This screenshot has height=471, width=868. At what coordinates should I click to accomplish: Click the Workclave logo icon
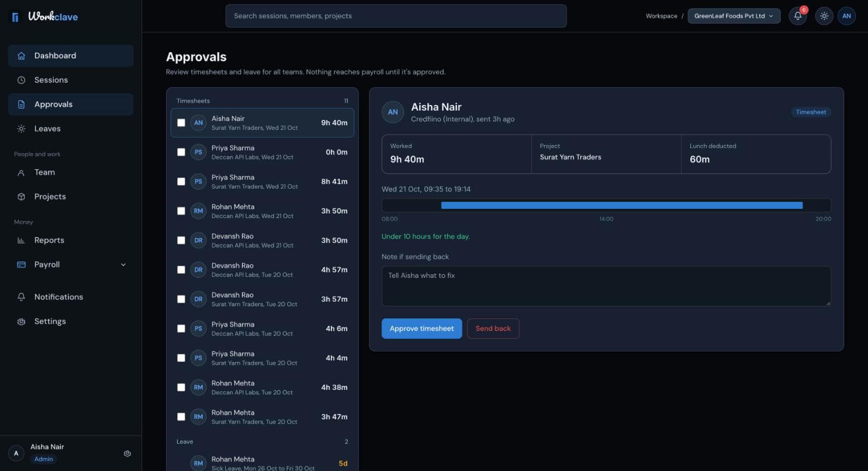coord(16,17)
